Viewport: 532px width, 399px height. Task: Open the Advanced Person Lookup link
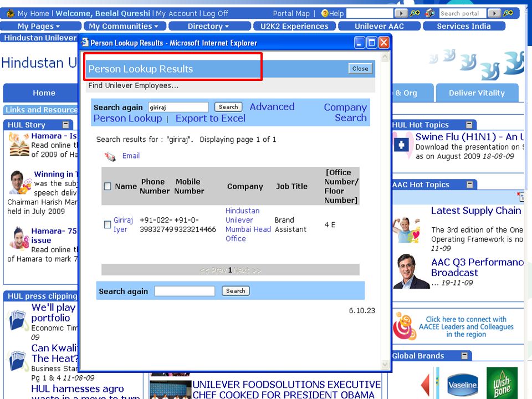coord(272,107)
